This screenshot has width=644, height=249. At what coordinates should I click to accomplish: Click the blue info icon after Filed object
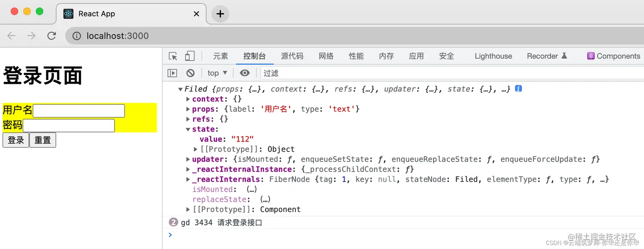pyautogui.click(x=518, y=89)
